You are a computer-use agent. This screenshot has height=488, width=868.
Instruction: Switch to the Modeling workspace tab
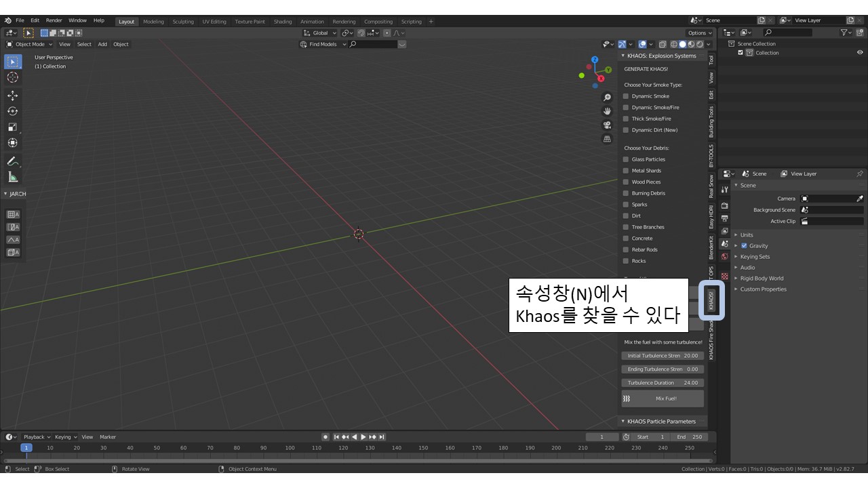pos(153,21)
